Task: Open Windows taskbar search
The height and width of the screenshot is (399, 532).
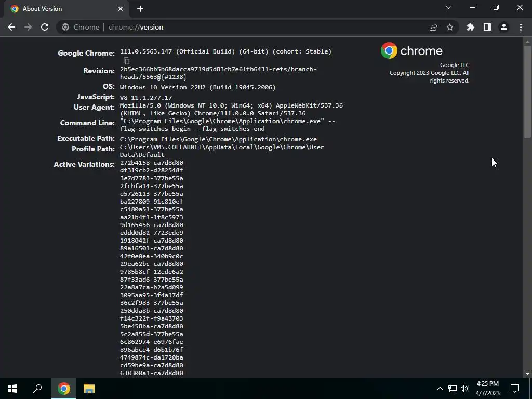Action: (x=37, y=389)
